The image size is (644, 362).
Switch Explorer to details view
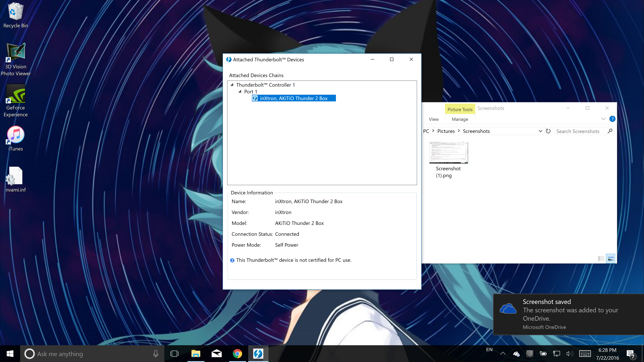pyautogui.click(x=601, y=259)
